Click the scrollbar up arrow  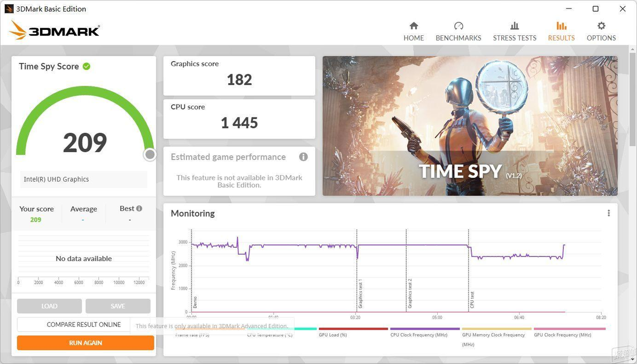point(633,49)
